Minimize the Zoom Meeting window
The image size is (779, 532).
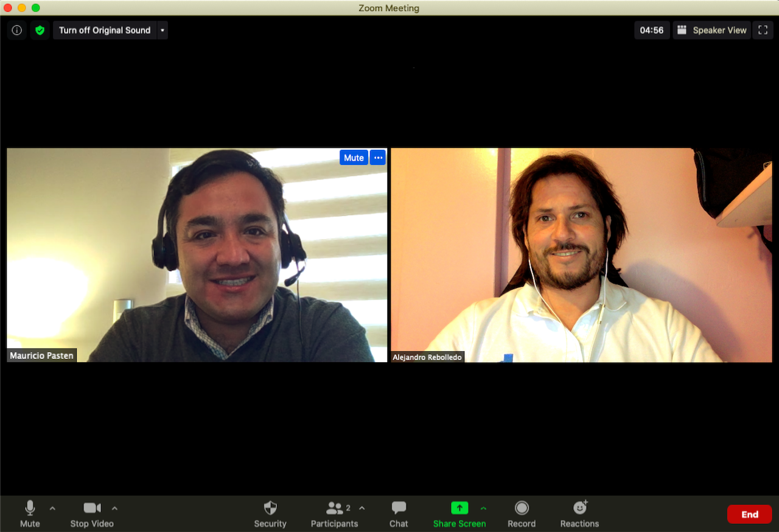point(21,8)
